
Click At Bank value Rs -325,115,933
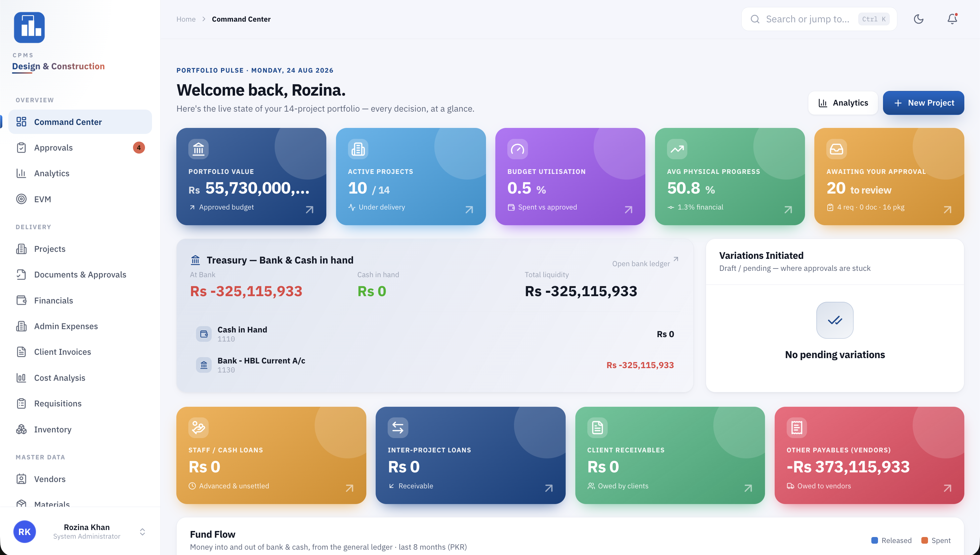246,291
